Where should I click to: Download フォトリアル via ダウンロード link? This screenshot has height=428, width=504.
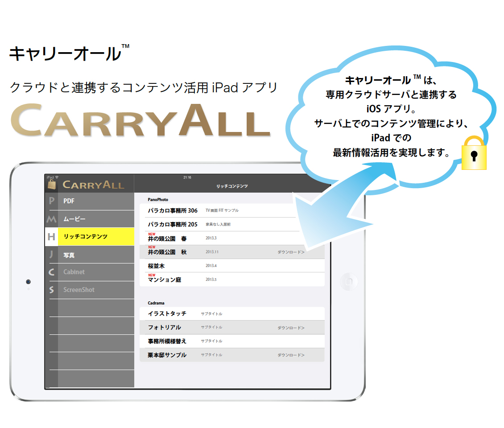[291, 328]
